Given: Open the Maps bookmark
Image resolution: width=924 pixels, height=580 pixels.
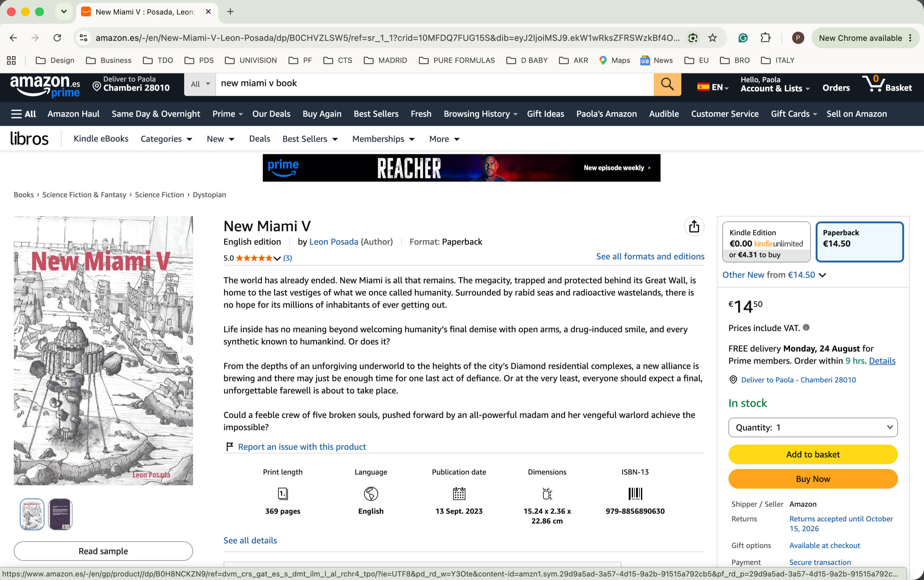Looking at the screenshot, I should (x=615, y=60).
